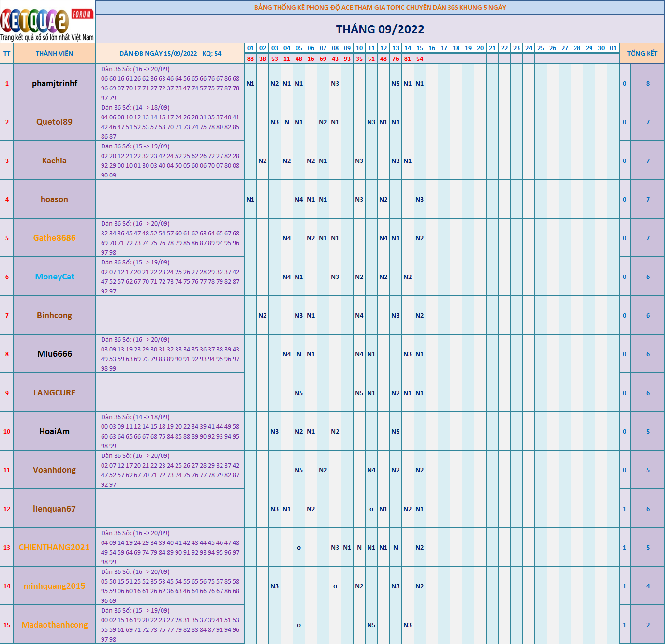Screen dimensions: 665x644
Task: Click member LANGCURE
Action: click(54, 393)
